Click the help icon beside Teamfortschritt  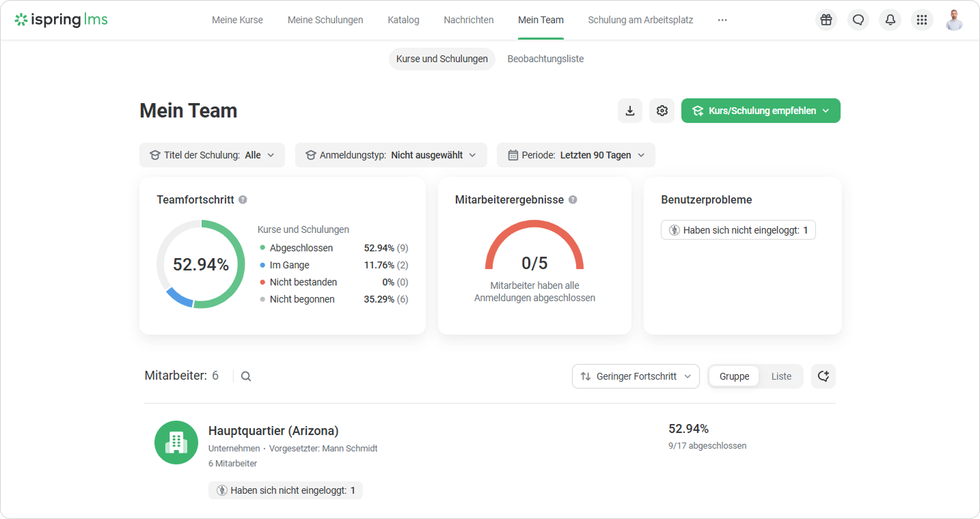tap(243, 200)
